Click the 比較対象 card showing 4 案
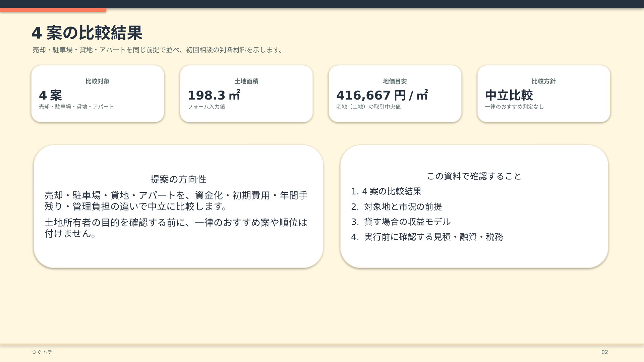 tap(98, 94)
